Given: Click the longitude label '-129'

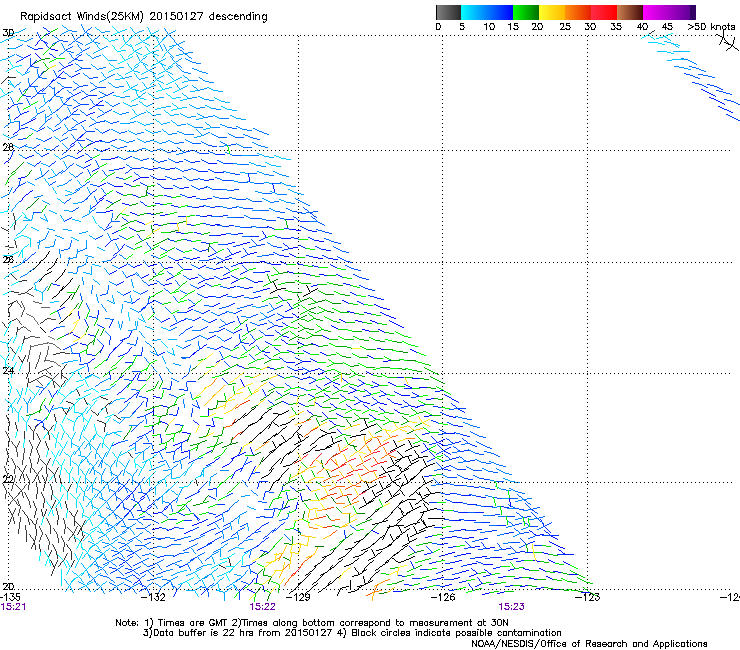Looking at the screenshot, I should coord(298,597).
